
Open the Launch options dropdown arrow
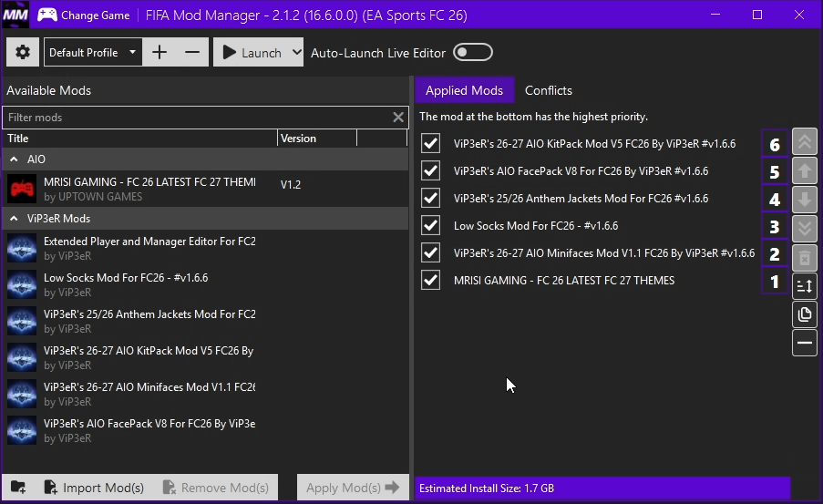[x=296, y=52]
